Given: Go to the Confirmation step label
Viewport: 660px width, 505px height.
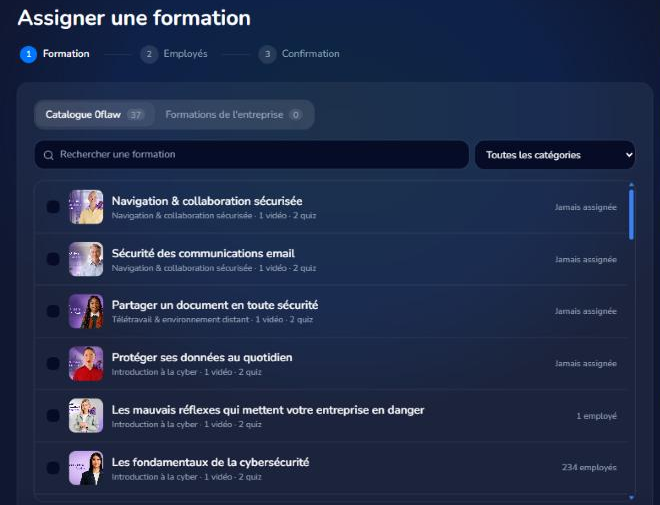Looking at the screenshot, I should 311,54.
